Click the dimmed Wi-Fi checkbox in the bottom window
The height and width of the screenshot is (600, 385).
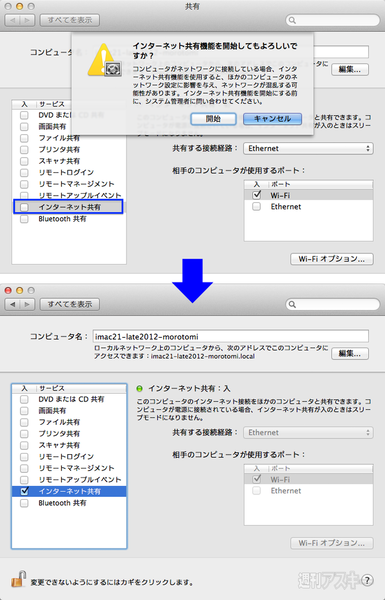[x=257, y=479]
